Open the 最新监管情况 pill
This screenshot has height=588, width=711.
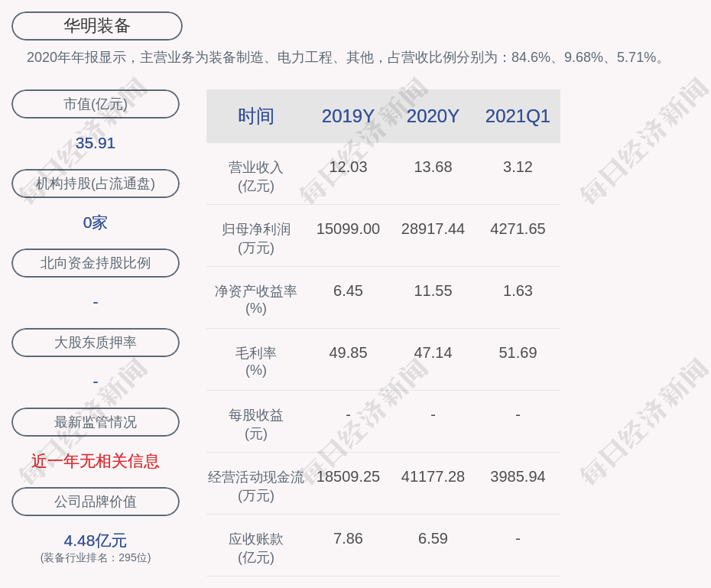96,422
